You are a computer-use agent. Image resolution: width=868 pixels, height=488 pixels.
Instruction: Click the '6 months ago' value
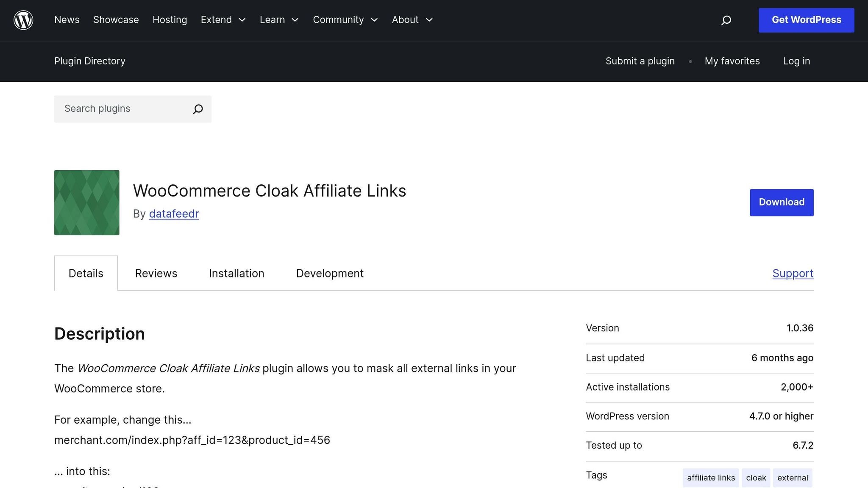(x=782, y=358)
